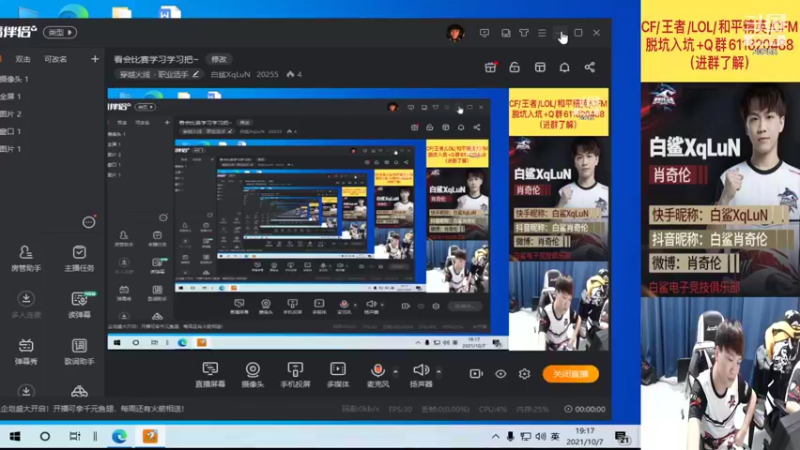
Task: Switch the 英 input method indicator
Action: (x=555, y=436)
